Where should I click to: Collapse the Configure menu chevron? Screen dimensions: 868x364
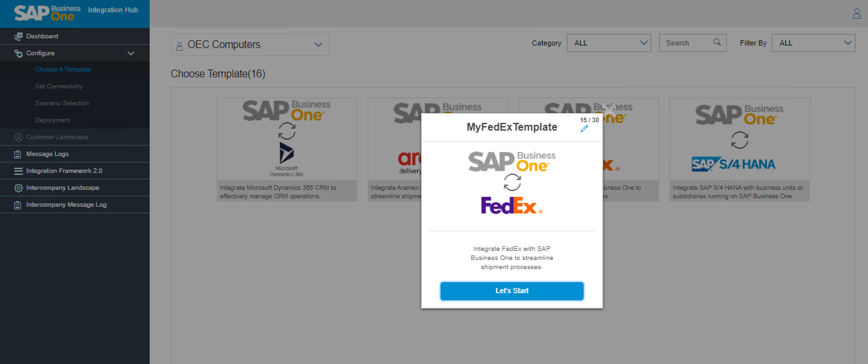pos(131,53)
